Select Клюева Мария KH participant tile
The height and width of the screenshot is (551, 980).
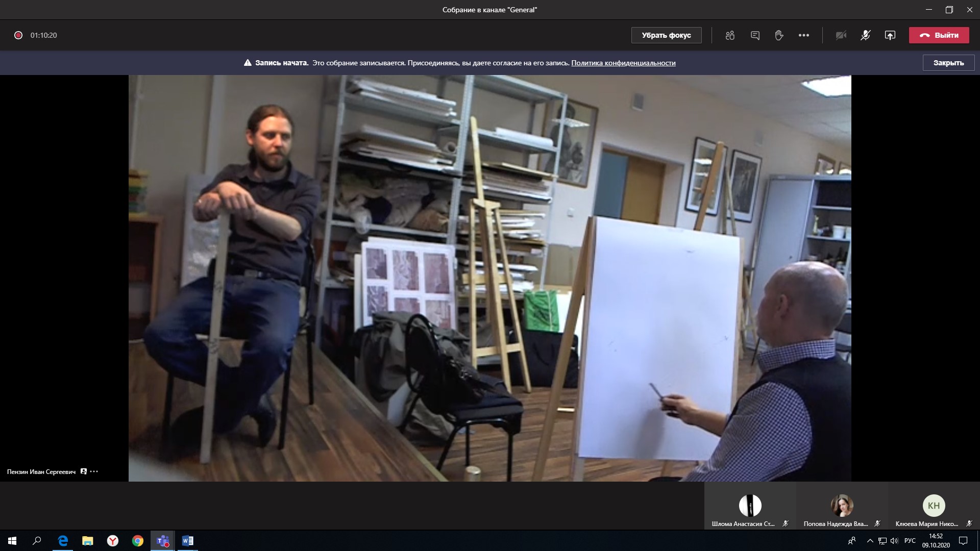pyautogui.click(x=934, y=506)
